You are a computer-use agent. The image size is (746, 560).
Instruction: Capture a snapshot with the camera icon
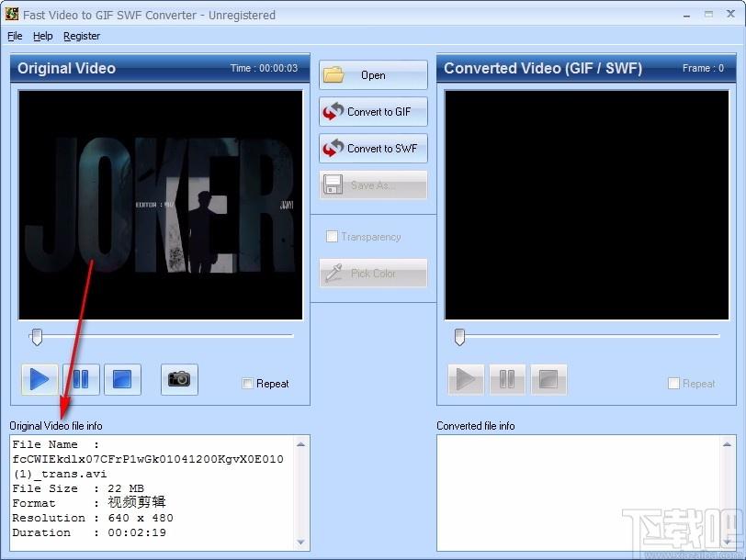(179, 379)
